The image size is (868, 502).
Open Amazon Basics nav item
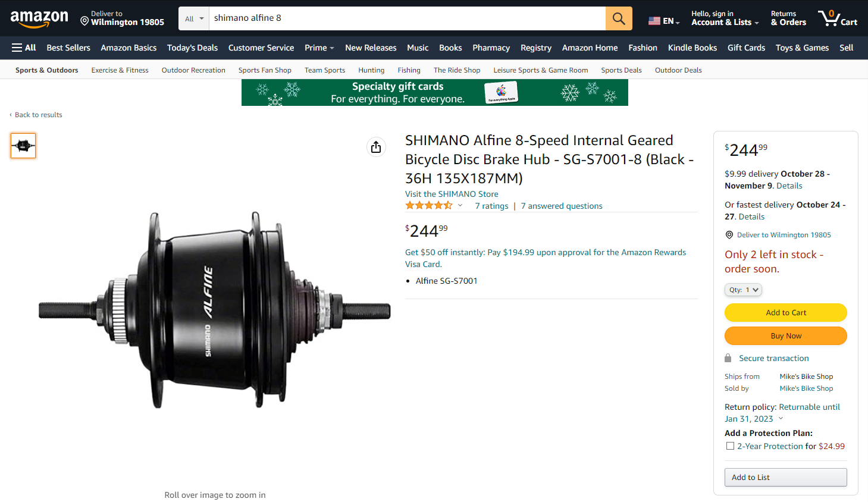point(129,48)
